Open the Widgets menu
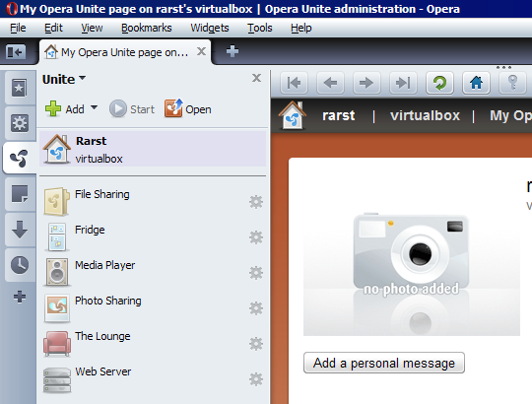532x404 pixels. pyautogui.click(x=210, y=28)
